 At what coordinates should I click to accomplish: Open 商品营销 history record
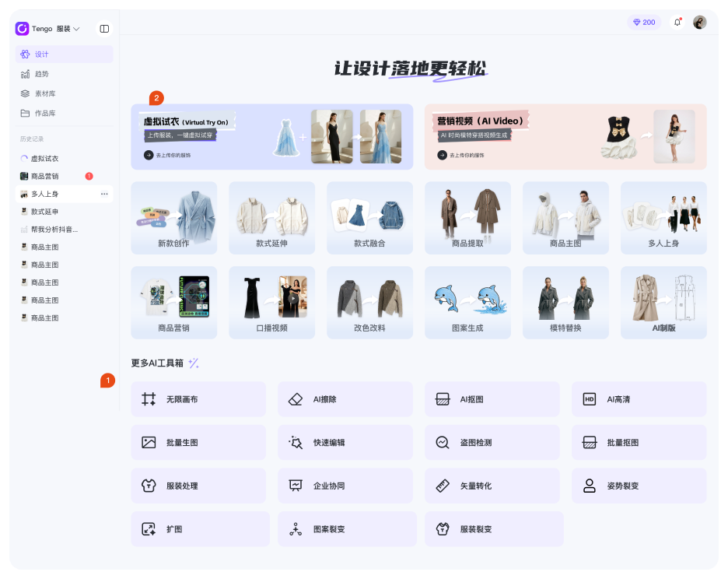click(64, 176)
